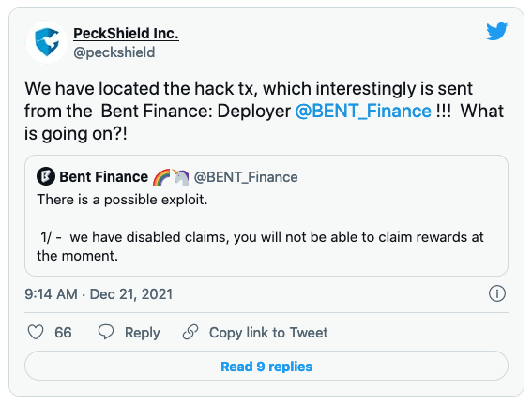
Task: Click the rainbow emoji in quoted name
Action: (161, 177)
